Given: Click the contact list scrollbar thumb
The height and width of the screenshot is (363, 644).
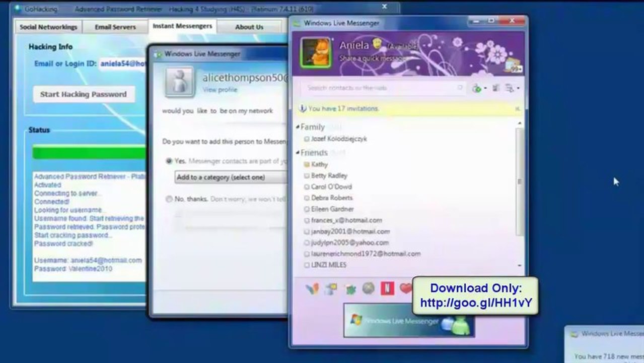Looking at the screenshot, I should click(520, 181).
